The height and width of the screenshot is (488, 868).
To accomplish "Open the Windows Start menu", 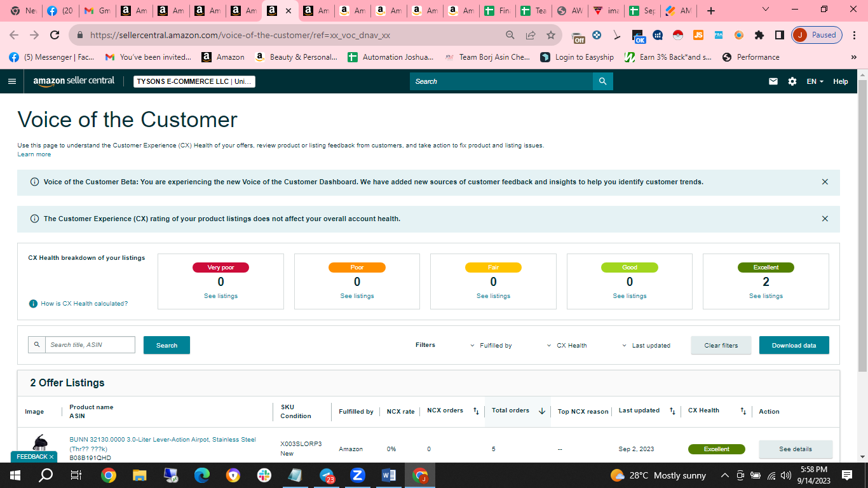I will click(15, 475).
